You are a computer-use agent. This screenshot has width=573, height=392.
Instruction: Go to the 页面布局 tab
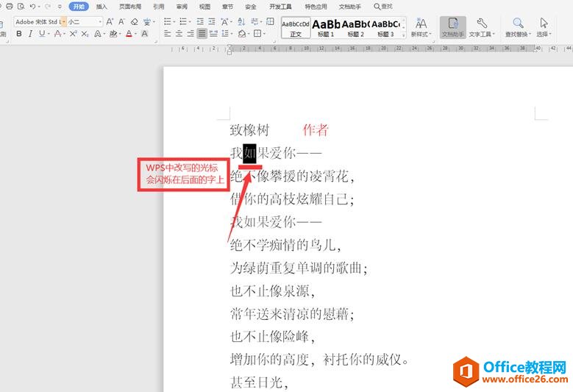coord(130,7)
